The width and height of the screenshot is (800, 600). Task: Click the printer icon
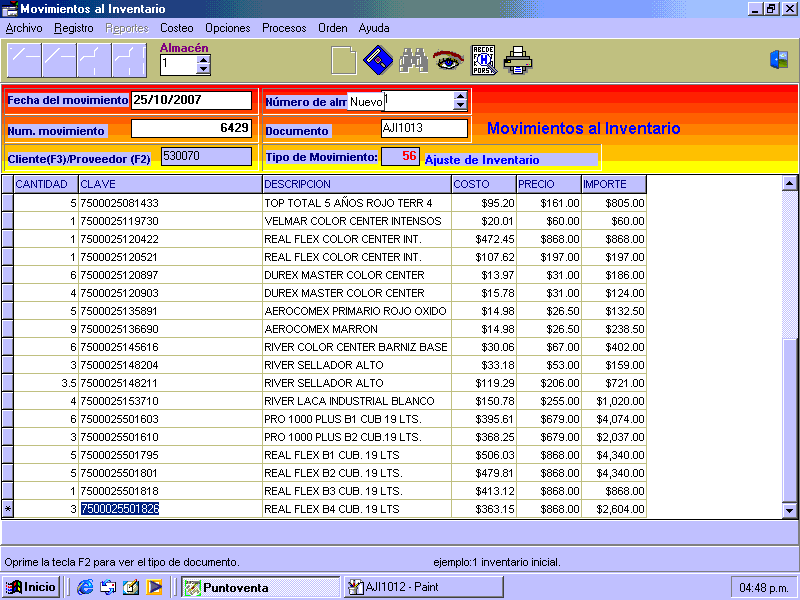pyautogui.click(x=518, y=61)
